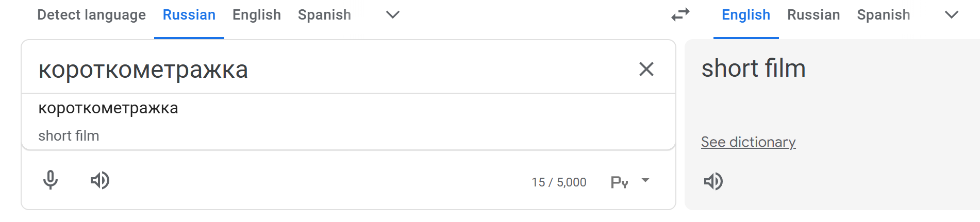
Task: Select English as target language
Action: pyautogui.click(x=746, y=15)
